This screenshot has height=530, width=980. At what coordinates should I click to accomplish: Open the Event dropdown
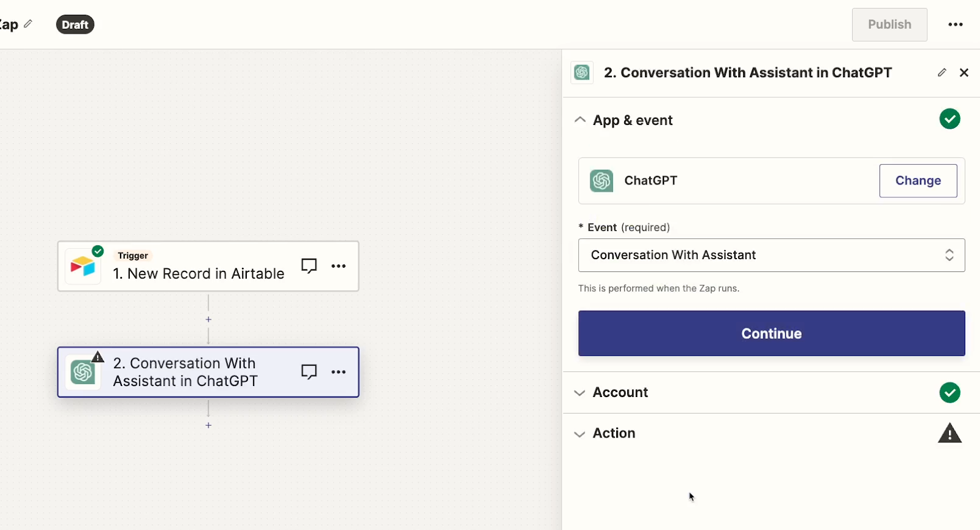(772, 255)
